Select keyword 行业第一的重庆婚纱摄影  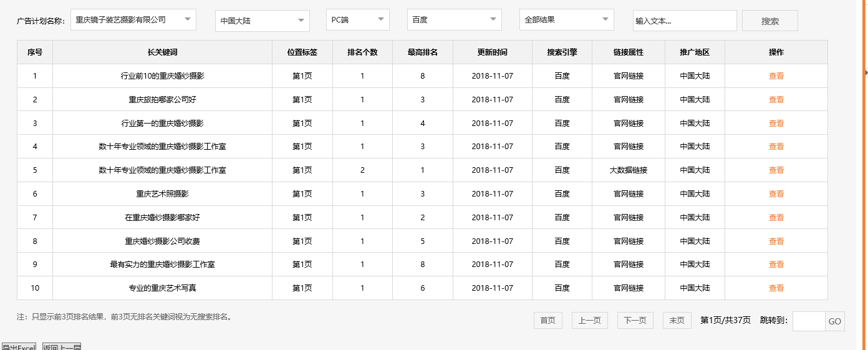tap(163, 124)
